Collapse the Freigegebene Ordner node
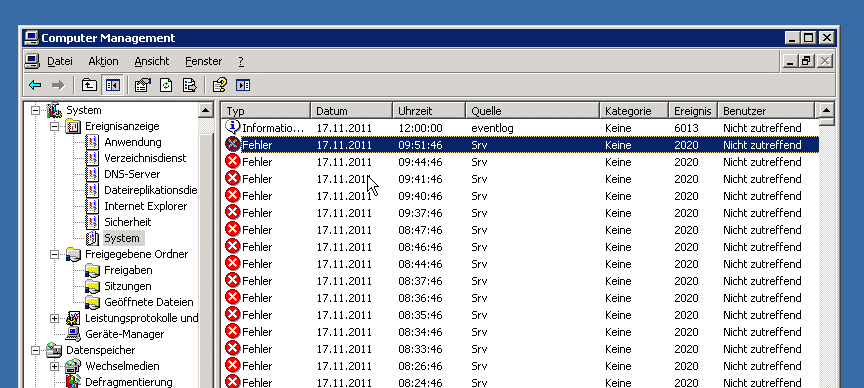The height and width of the screenshot is (388, 864). click(54, 254)
